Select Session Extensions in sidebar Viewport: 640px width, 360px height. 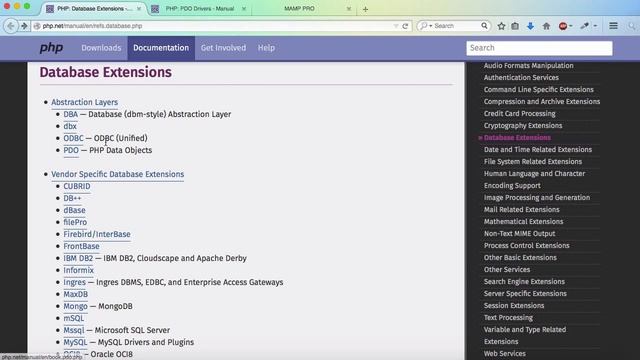point(514,306)
